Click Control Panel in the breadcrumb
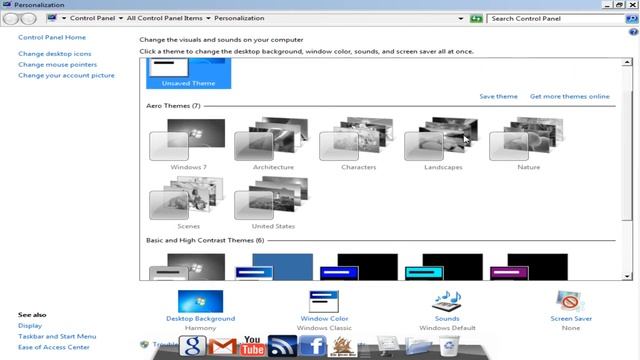This screenshot has width=640, height=360. tap(92, 18)
